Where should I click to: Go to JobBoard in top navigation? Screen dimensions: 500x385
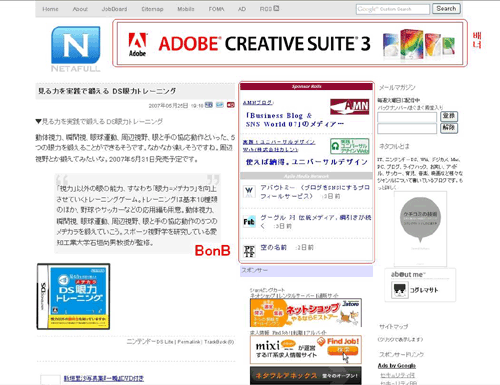point(114,9)
